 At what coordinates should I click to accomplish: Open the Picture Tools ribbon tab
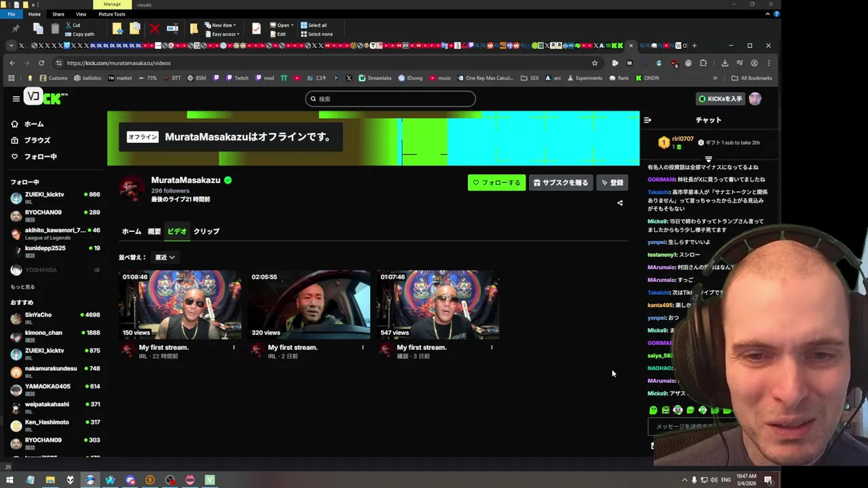coord(112,14)
